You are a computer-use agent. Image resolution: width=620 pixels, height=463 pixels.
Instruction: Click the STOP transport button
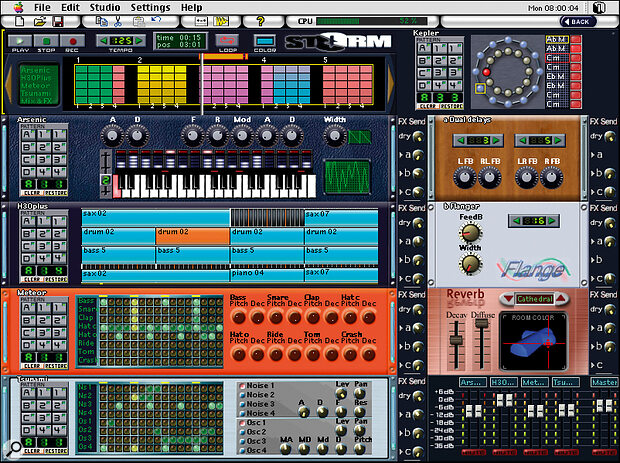click(46, 41)
